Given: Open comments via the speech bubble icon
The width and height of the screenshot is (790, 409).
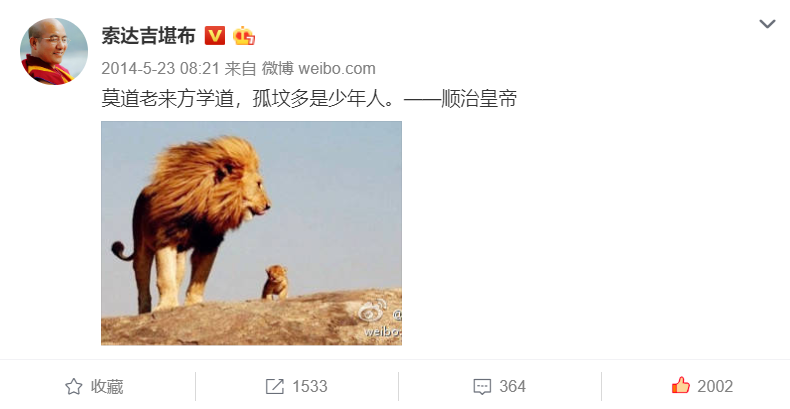Looking at the screenshot, I should [482, 387].
